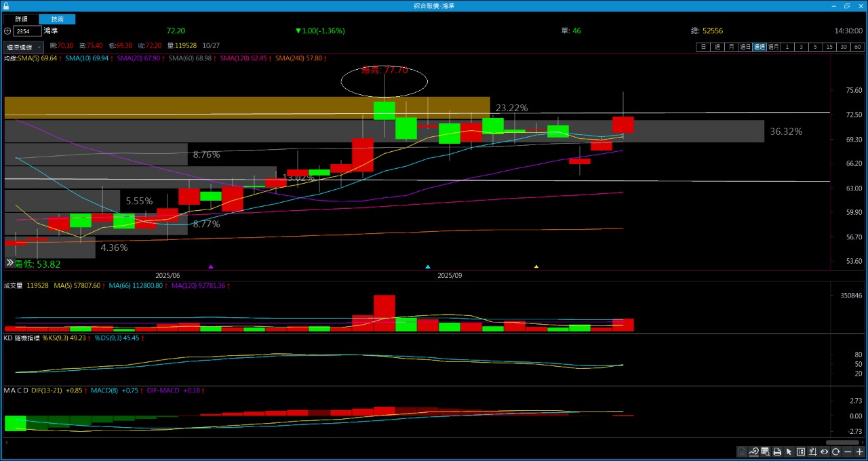The width and height of the screenshot is (868, 461).
Task: Click the 23.22% range percentage label
Action: point(511,108)
